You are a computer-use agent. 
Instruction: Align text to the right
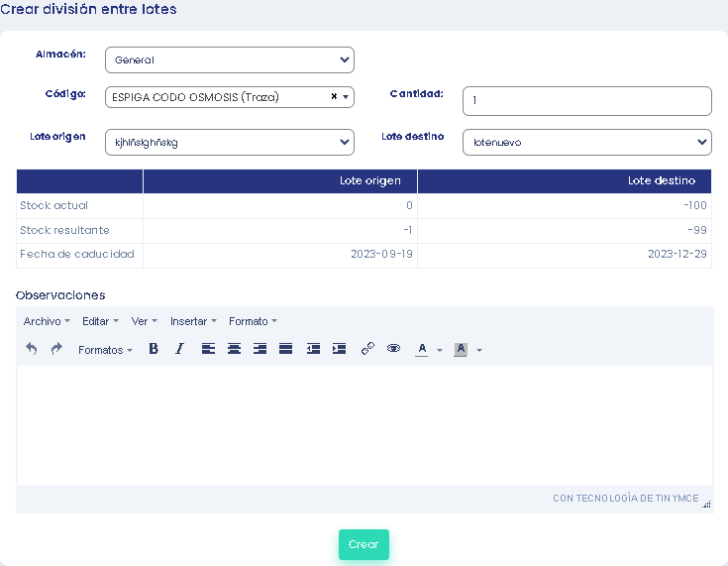point(260,349)
